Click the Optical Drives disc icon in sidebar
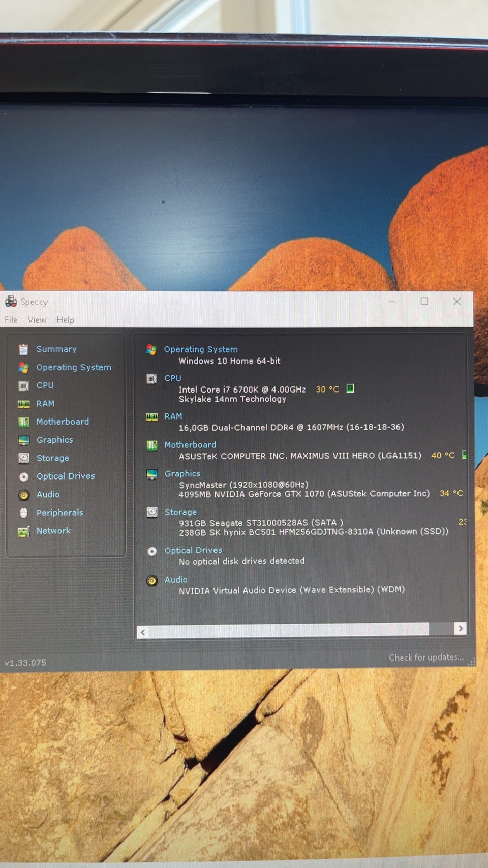The width and height of the screenshot is (488, 868). pyautogui.click(x=23, y=476)
